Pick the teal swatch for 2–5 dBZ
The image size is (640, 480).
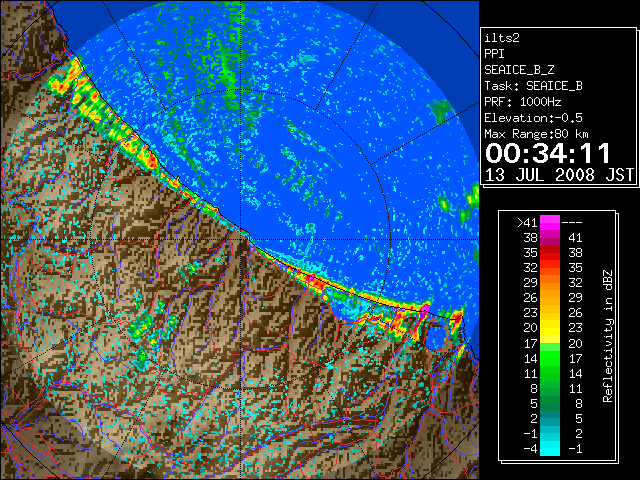550,419
